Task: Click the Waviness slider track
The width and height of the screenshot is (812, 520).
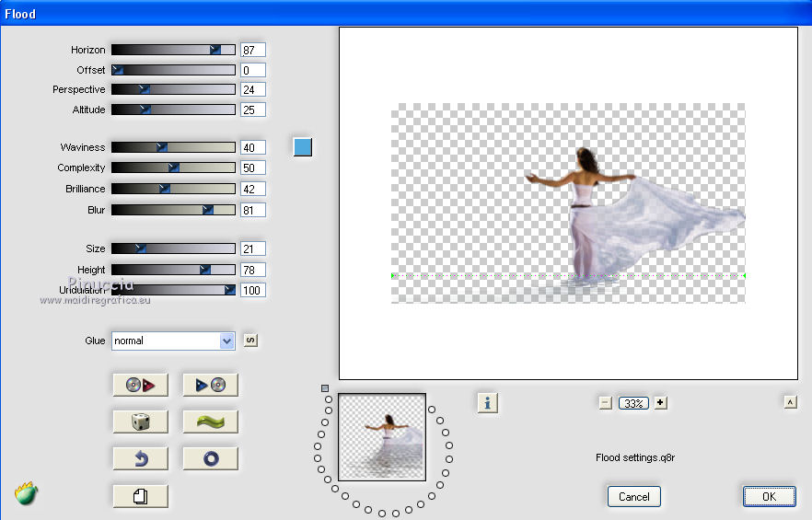Action: pos(173,147)
